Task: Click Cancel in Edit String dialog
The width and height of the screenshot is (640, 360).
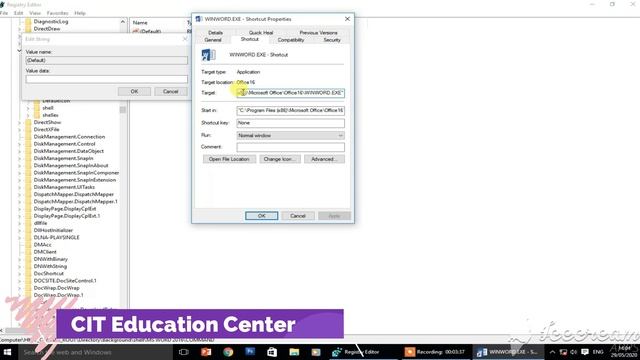Action: (171, 91)
